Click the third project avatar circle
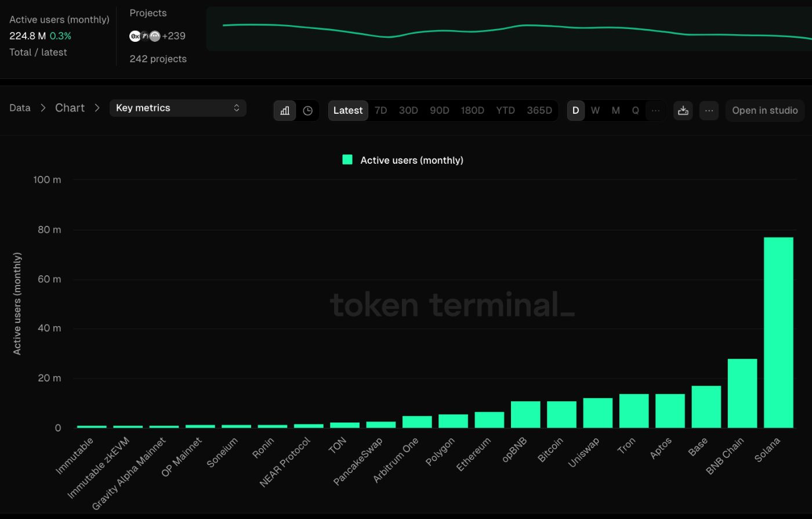 pos(154,35)
